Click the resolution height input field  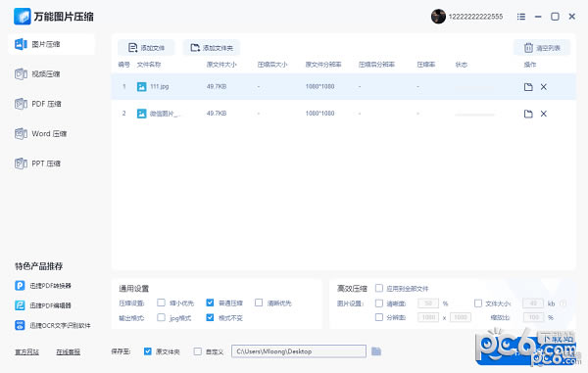pyautogui.click(x=461, y=317)
